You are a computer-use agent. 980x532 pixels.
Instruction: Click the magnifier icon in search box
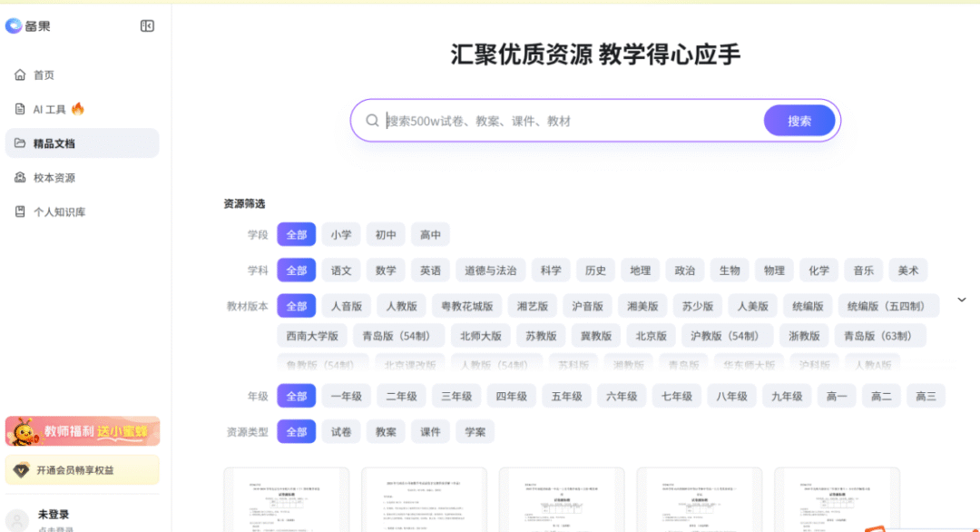[x=372, y=121]
